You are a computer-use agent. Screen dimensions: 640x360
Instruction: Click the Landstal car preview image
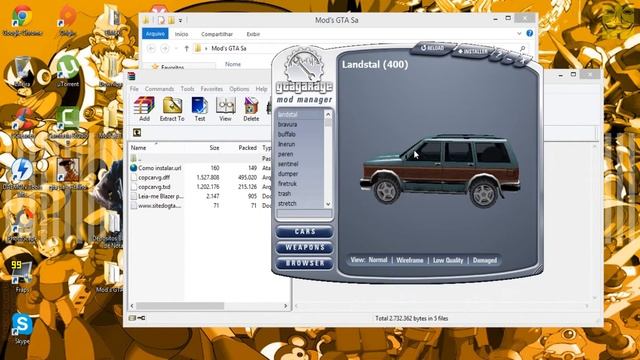440,170
